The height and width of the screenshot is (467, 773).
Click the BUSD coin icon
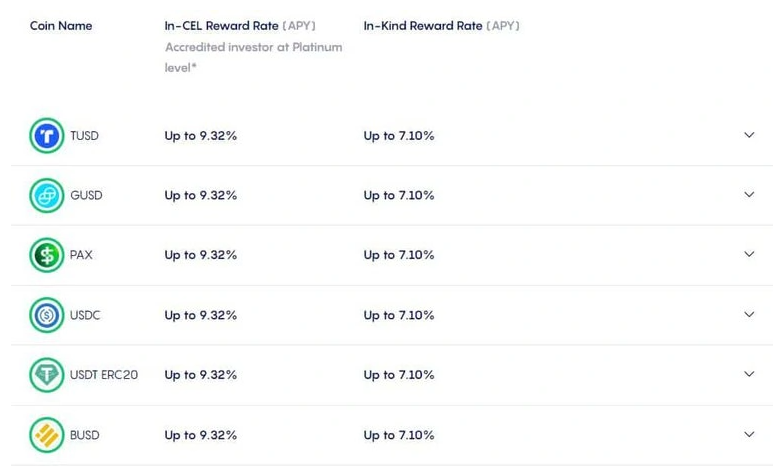[x=47, y=435]
